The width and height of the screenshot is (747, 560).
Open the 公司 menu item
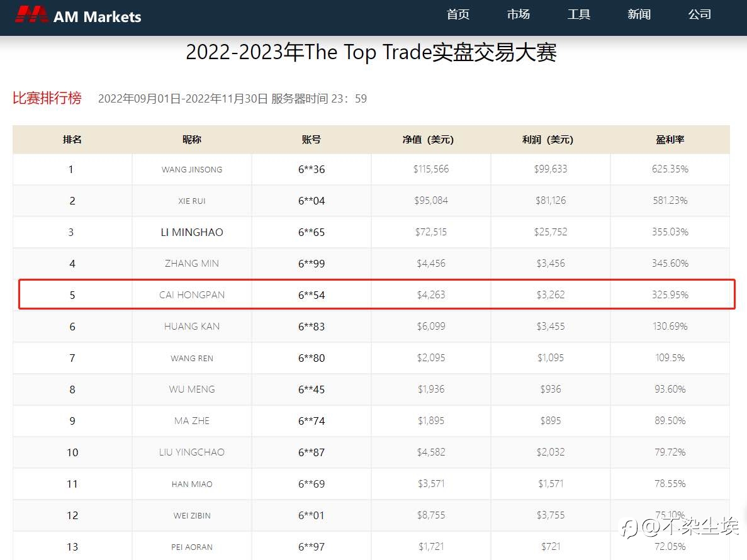[699, 14]
